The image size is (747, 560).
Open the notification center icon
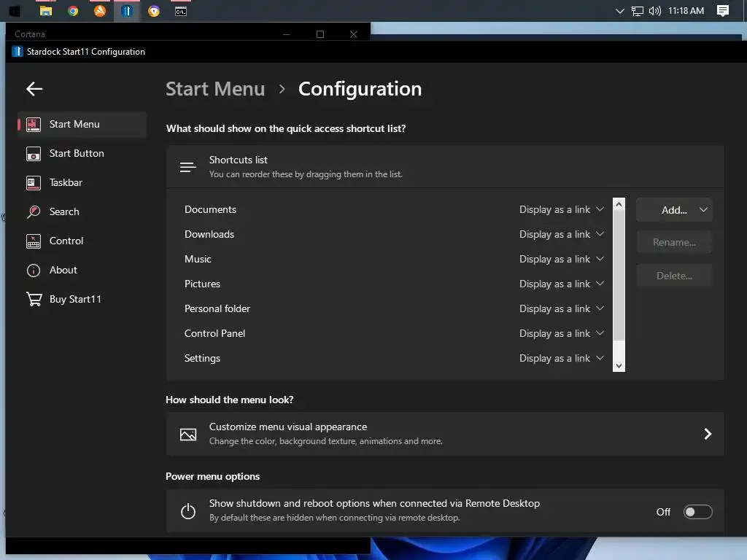(x=723, y=11)
